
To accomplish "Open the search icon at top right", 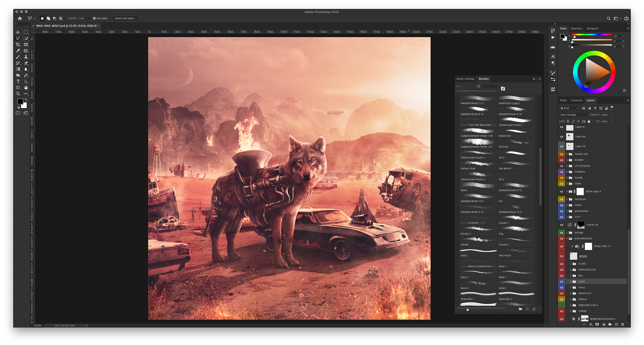I will coord(608,18).
